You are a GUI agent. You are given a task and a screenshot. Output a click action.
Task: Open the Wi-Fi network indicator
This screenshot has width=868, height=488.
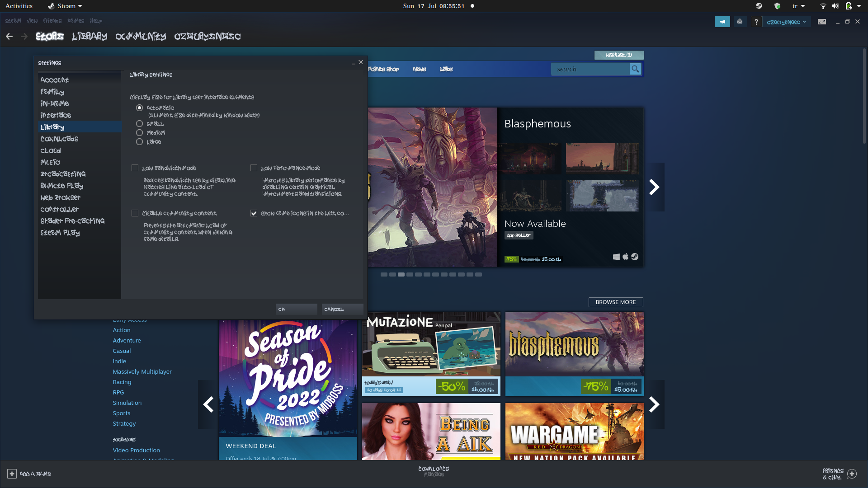823,6
